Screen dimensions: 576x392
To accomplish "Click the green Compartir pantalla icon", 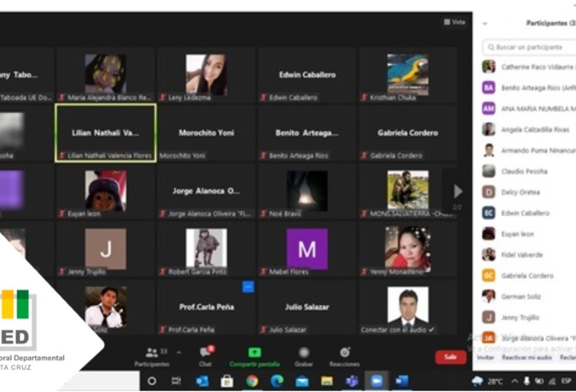I will 254,353.
